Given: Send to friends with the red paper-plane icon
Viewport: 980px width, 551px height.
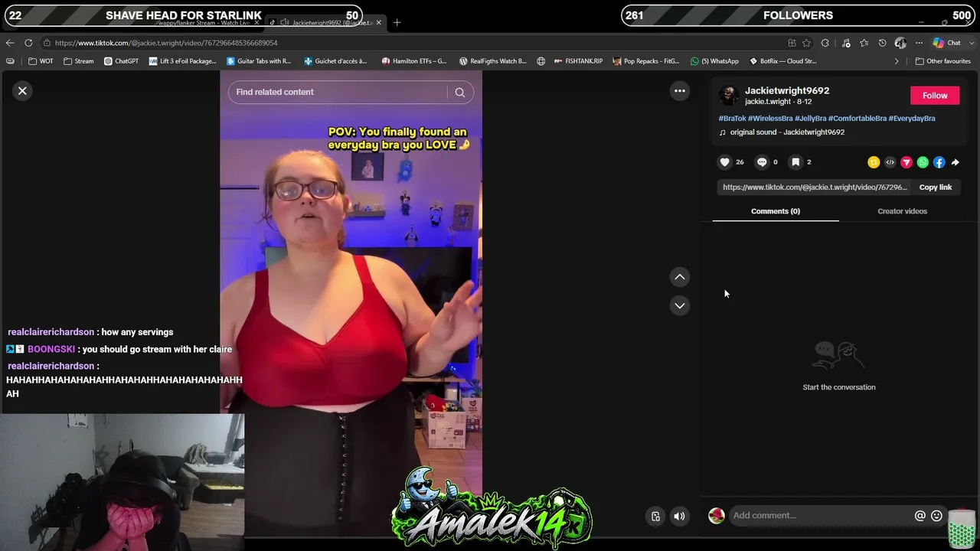Looking at the screenshot, I should tap(906, 162).
